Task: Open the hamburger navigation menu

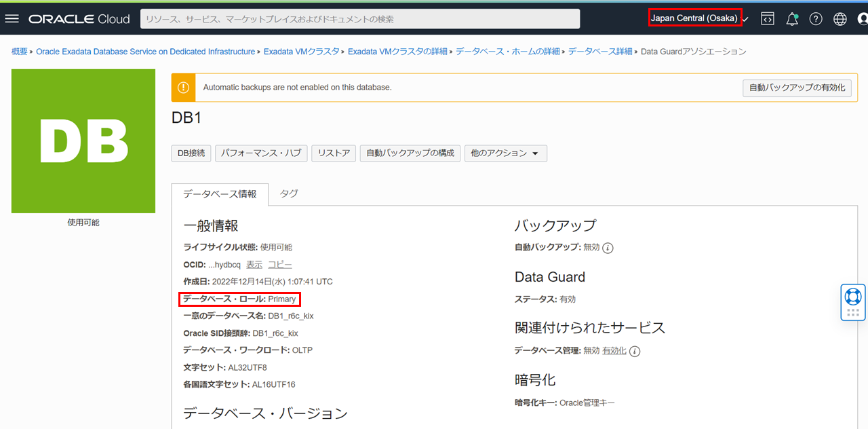Action: point(12,19)
